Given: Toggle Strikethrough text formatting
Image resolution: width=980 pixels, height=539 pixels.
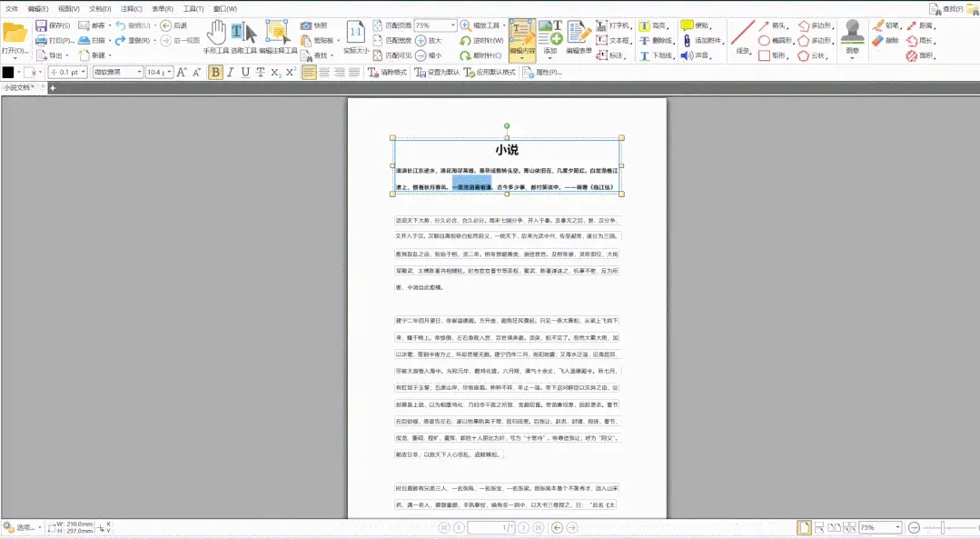Looking at the screenshot, I should coord(261,73).
